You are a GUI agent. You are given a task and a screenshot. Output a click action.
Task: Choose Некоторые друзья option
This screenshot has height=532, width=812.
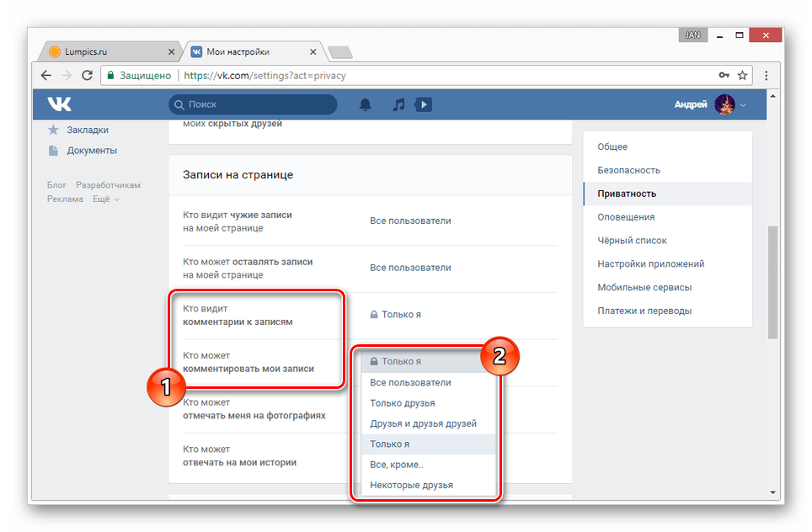point(428,486)
